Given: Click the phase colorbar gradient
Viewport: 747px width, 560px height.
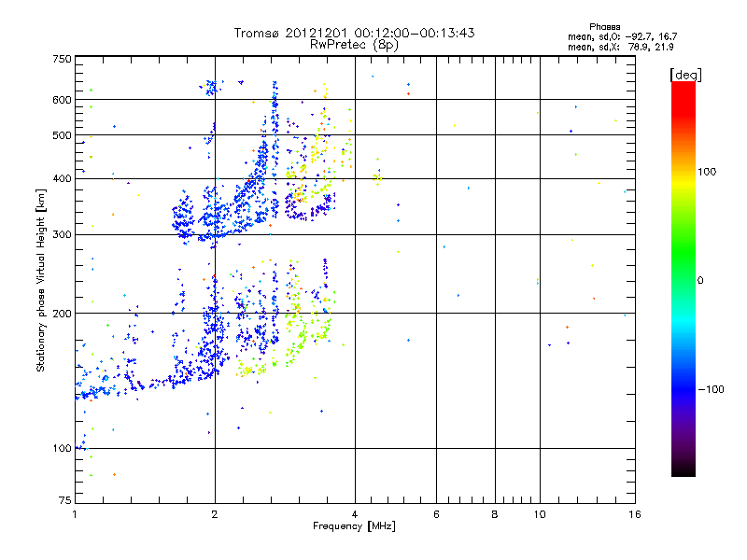Looking at the screenshot, I should [684, 278].
